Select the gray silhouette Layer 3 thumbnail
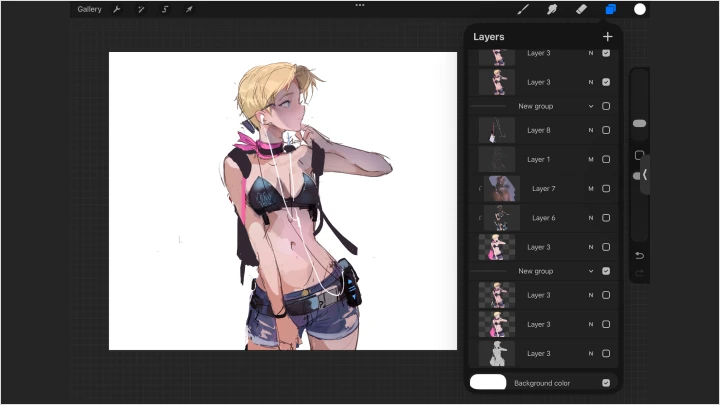The width and height of the screenshot is (720, 405). point(497,353)
